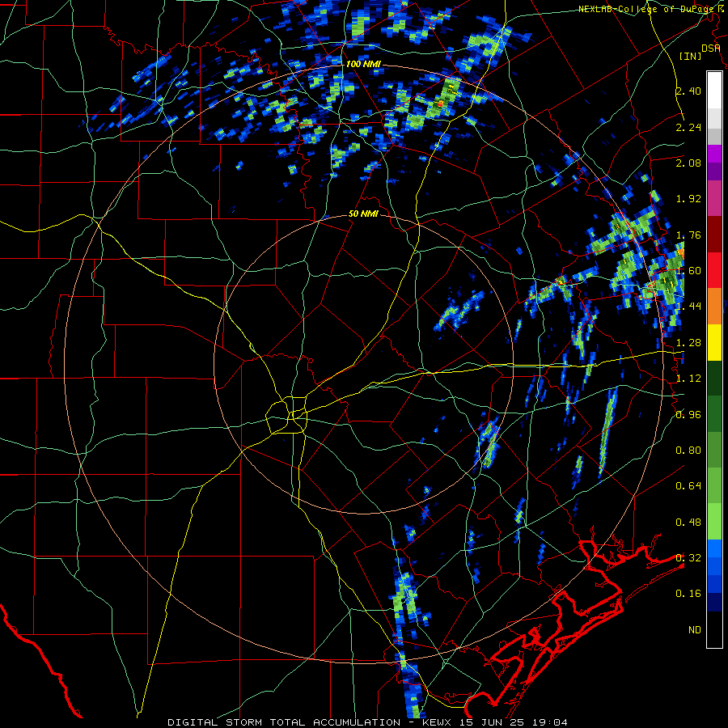Click the 1.12 legend value

[x=688, y=379]
